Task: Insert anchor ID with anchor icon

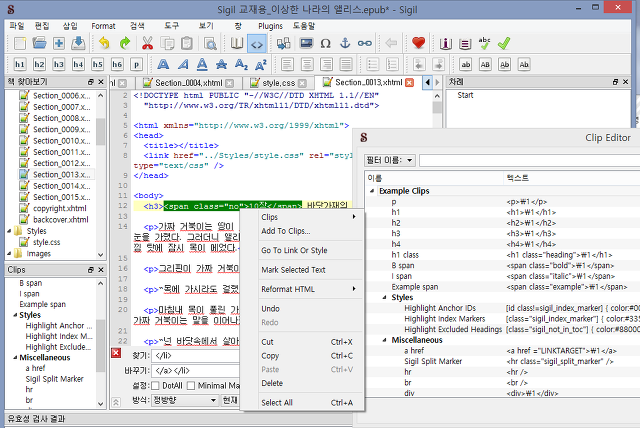Action: pos(345,43)
